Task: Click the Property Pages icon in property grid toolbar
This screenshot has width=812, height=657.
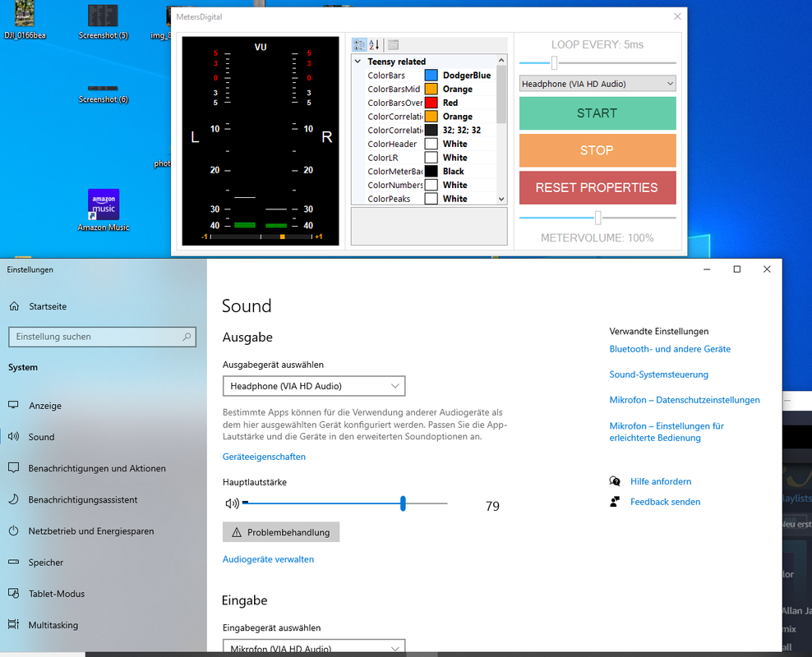Action: pyautogui.click(x=393, y=44)
